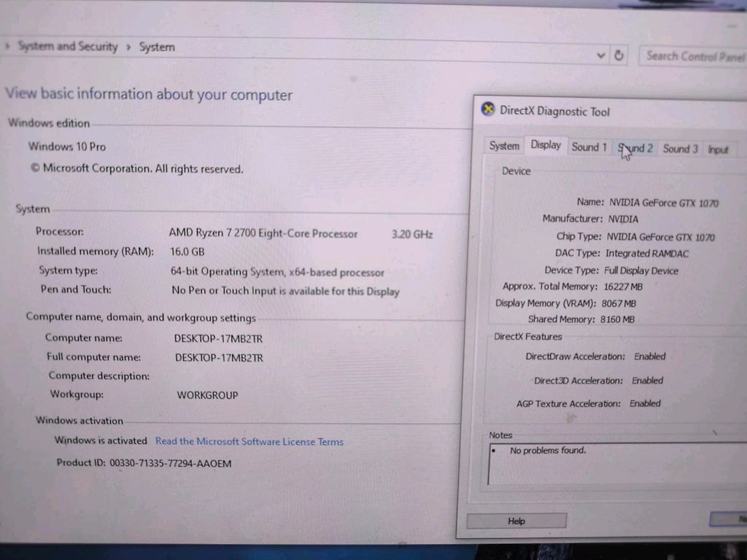
Task: Open the address bar history dropdown
Action: (x=601, y=55)
